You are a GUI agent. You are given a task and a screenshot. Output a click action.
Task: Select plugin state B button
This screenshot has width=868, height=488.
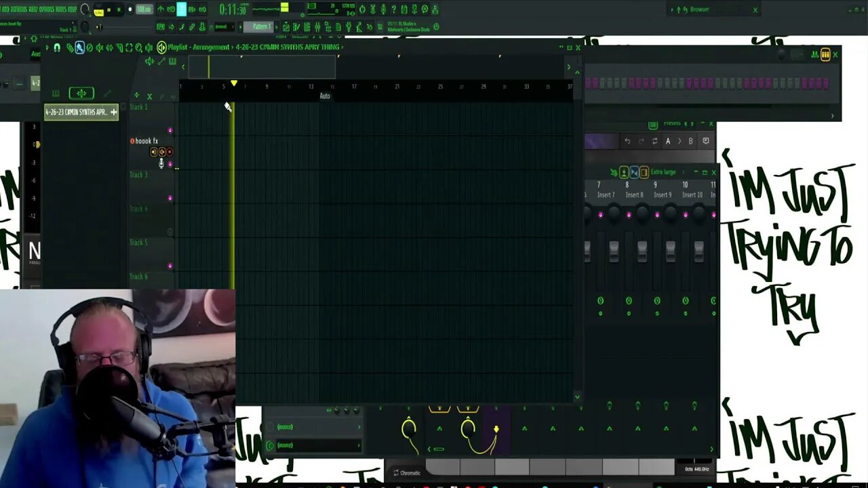690,141
